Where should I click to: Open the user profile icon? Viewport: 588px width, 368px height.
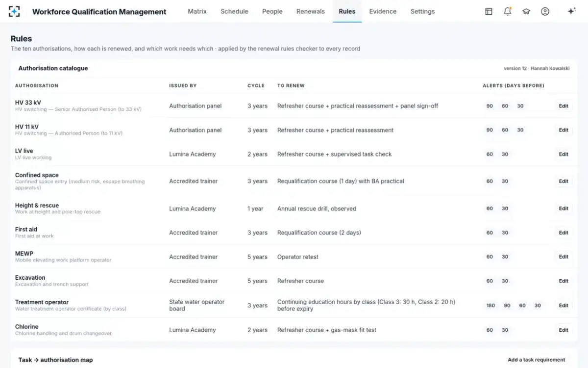coord(545,11)
